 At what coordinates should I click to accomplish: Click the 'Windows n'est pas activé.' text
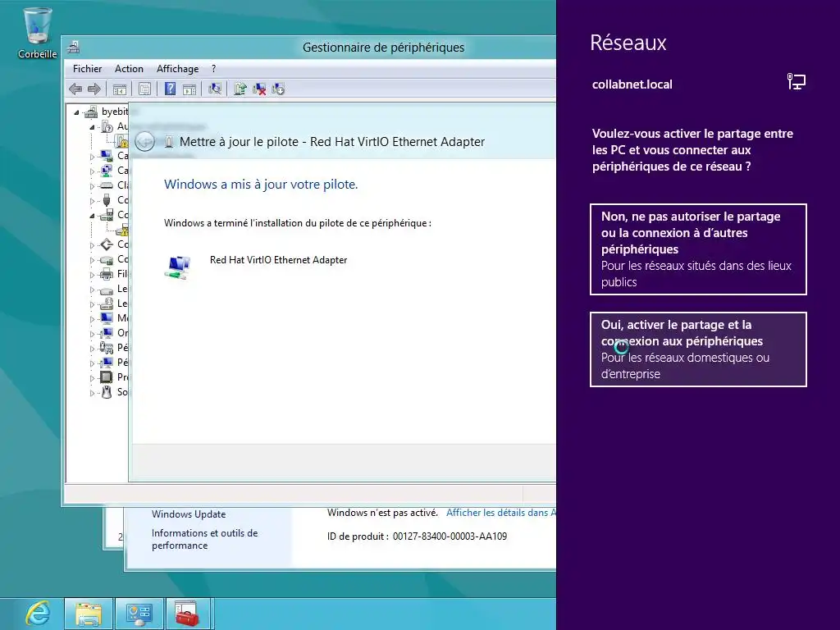coord(382,513)
